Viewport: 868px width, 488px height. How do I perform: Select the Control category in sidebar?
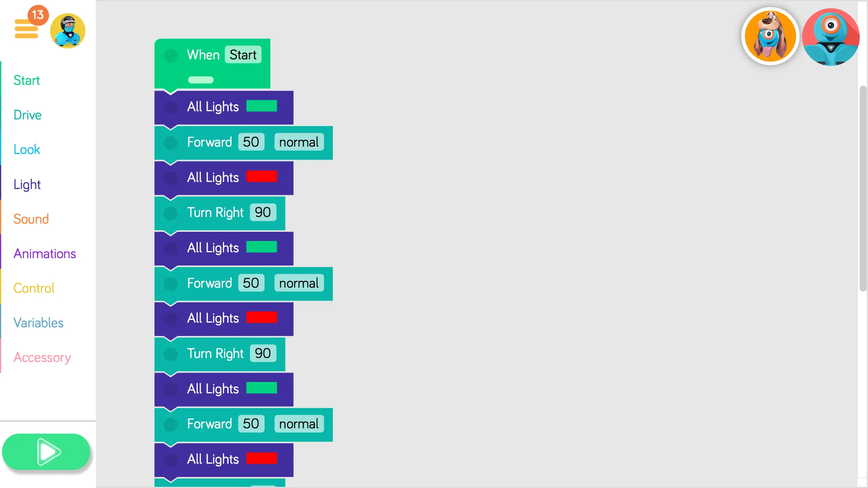point(34,288)
